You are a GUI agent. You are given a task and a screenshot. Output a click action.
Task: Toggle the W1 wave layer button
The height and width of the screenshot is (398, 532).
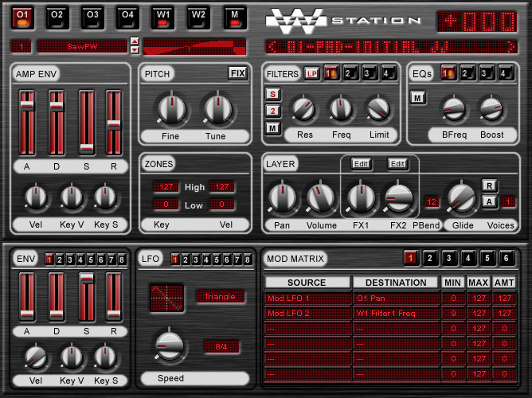coord(163,18)
